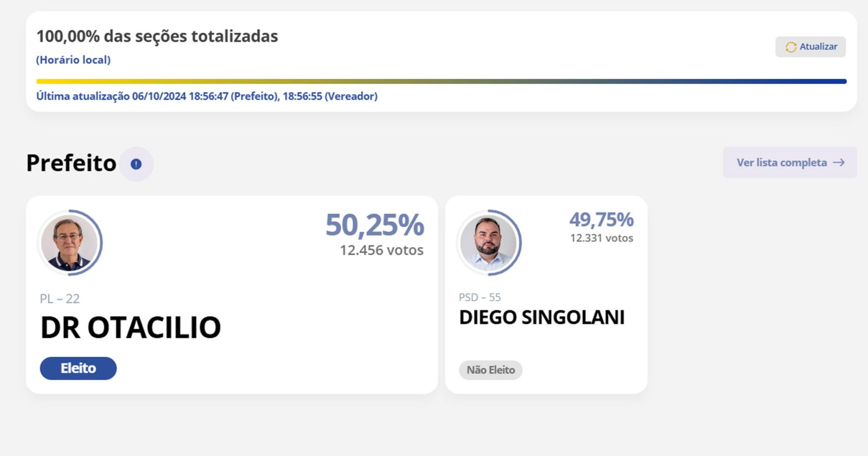Image resolution: width=868 pixels, height=456 pixels.
Task: Click DR OTACILIO's candidate photo
Action: pyautogui.click(x=69, y=242)
